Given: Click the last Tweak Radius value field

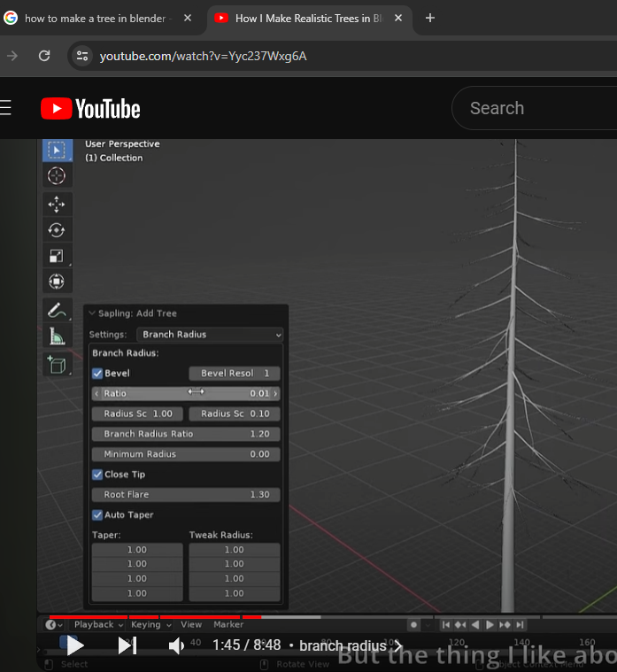Looking at the screenshot, I should 235,593.
